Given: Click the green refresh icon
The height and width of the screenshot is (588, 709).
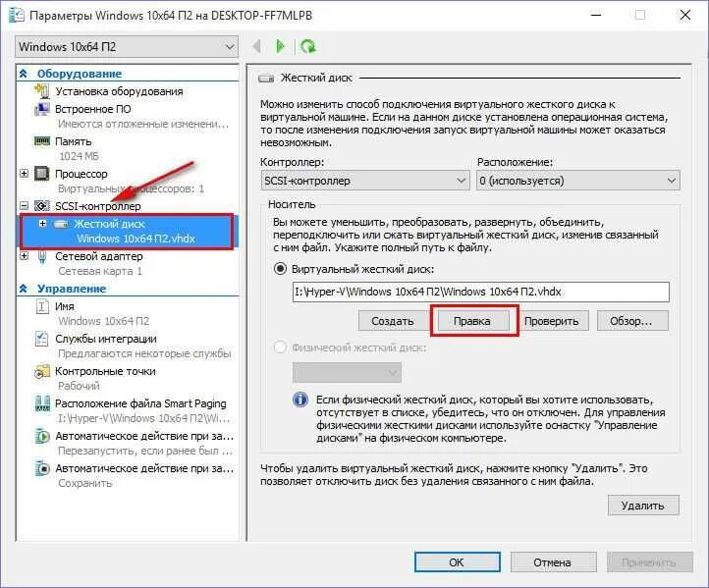Looking at the screenshot, I should tap(308, 46).
